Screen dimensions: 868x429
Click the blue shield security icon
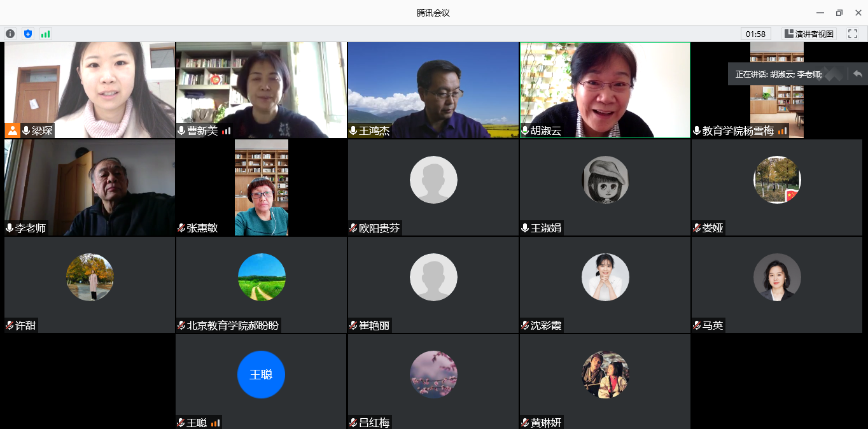pos(28,34)
